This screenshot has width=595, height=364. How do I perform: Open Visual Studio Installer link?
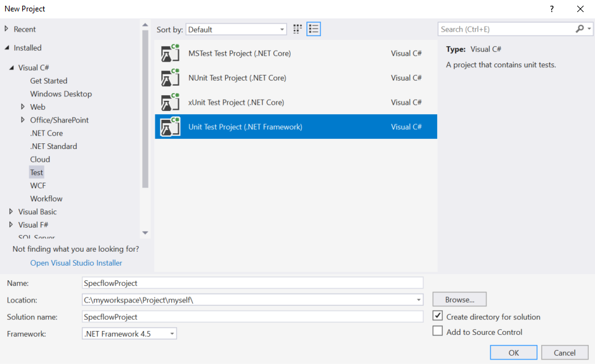point(76,263)
